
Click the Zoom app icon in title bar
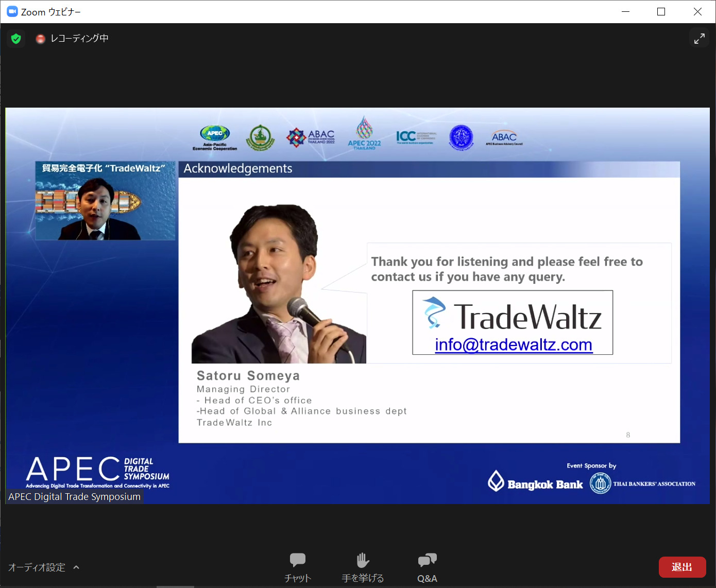(12, 11)
